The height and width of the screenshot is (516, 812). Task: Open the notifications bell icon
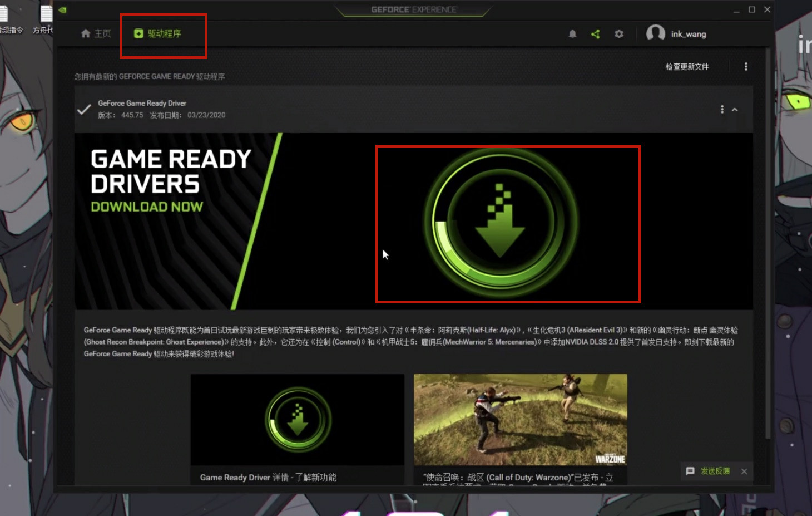[572, 34]
